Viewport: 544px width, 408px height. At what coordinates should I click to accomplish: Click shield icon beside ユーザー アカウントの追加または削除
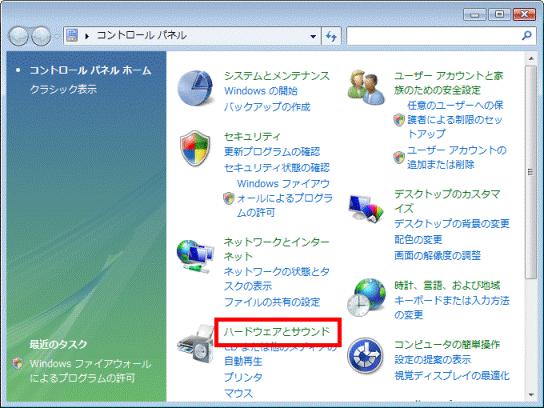pos(399,158)
